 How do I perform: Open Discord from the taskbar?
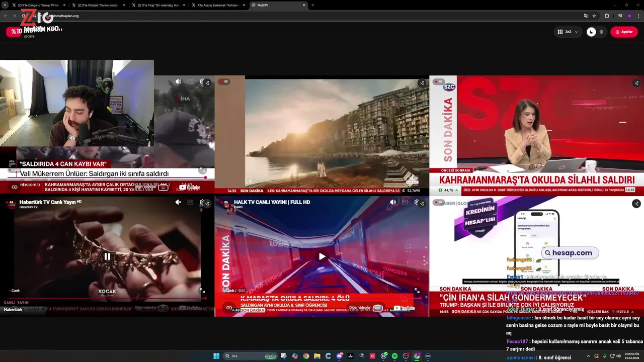pos(340,356)
